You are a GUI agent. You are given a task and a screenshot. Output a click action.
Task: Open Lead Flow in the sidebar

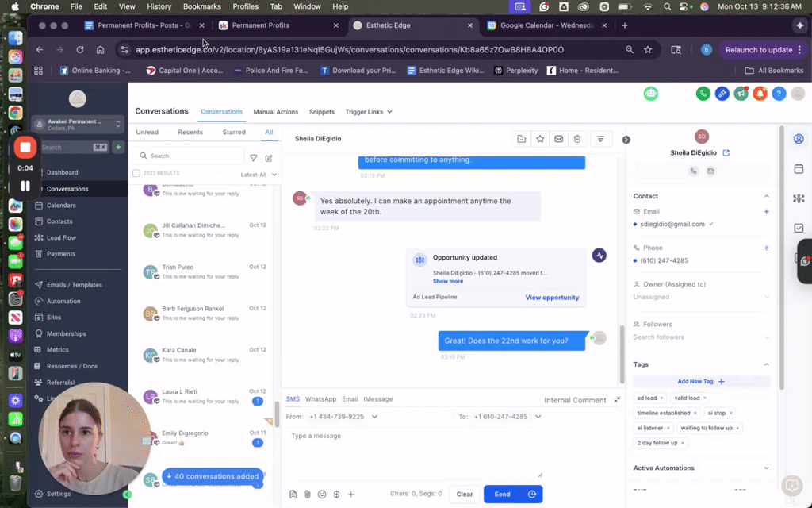tap(61, 238)
